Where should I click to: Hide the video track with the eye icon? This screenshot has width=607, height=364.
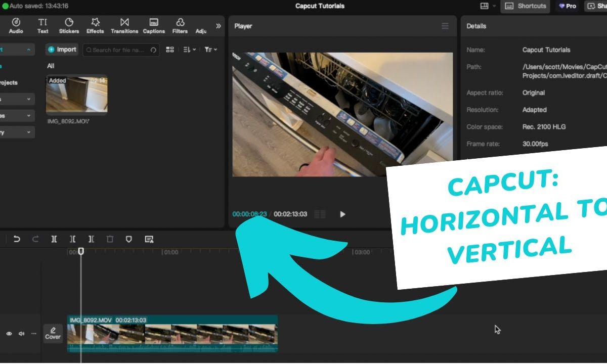coord(9,334)
